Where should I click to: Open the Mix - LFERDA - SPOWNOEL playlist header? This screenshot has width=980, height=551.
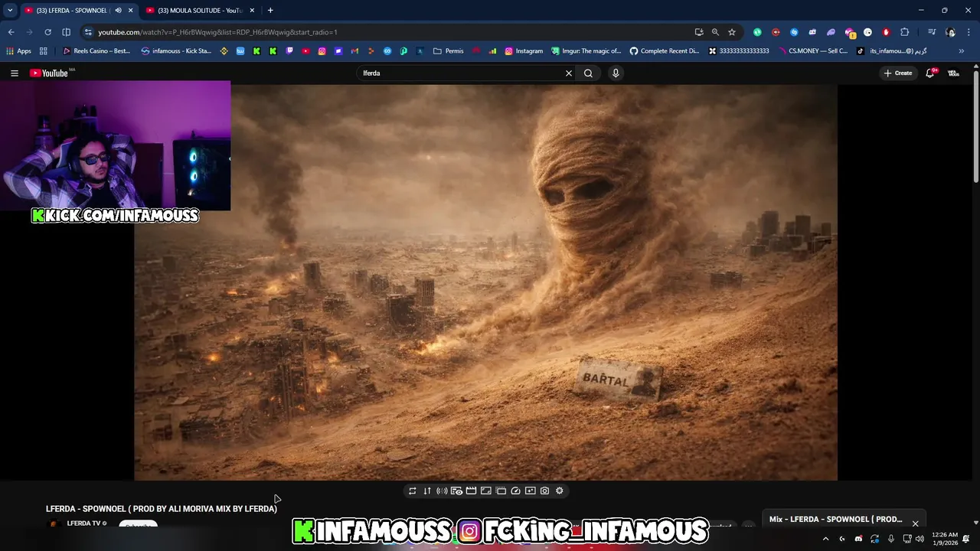[x=835, y=520]
